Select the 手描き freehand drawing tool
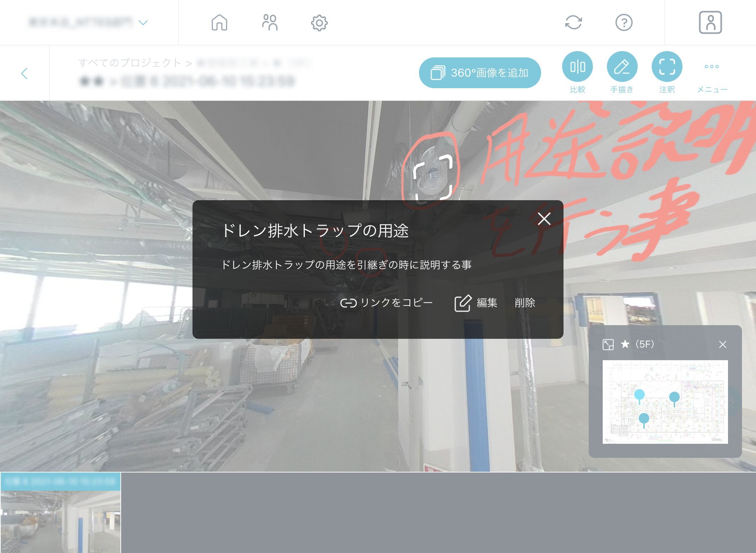Viewport: 756px width, 553px height. (x=622, y=66)
